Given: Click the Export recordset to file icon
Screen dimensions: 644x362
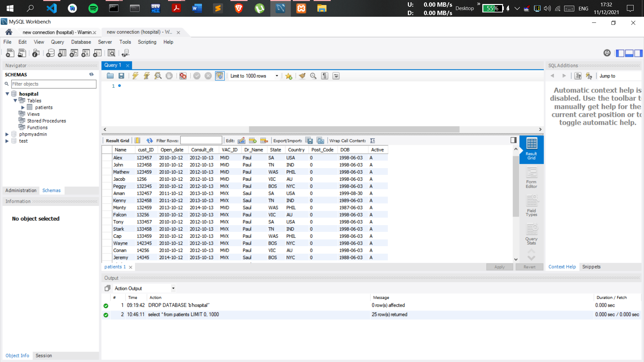Looking at the screenshot, I should 309,140.
